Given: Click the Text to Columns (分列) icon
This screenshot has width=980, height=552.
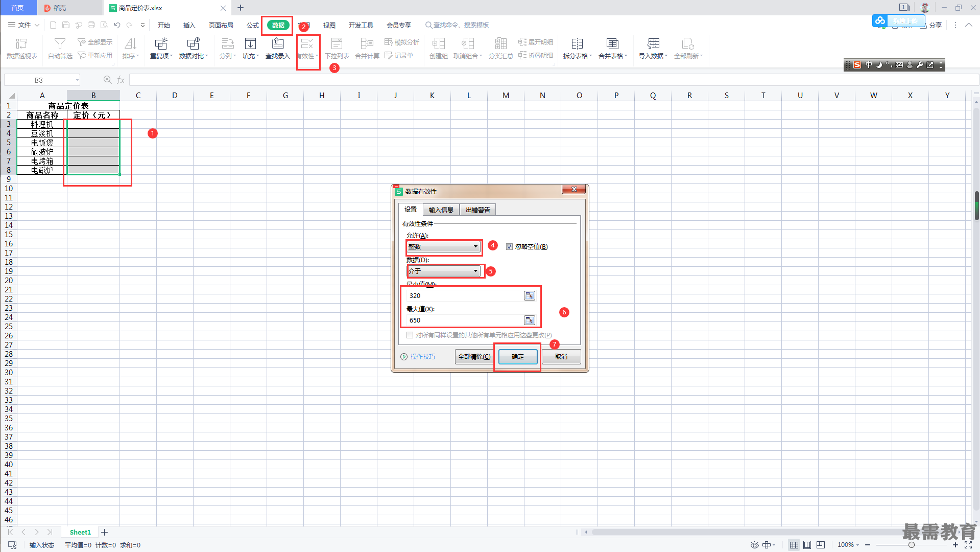Looking at the screenshot, I should pos(228,44).
